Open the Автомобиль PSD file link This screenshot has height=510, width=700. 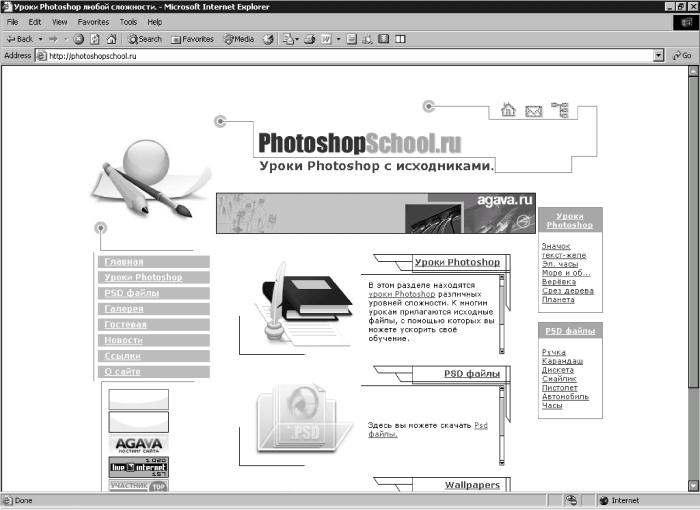(x=565, y=397)
